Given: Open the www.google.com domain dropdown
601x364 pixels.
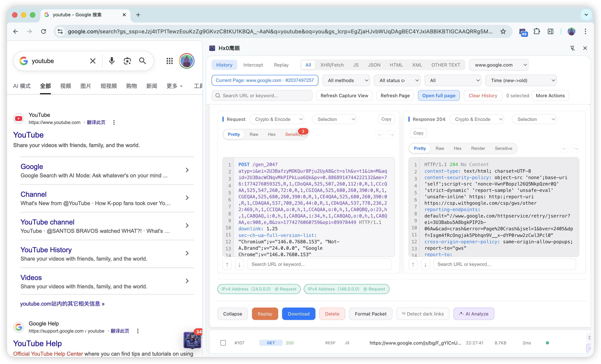Looking at the screenshot, I should pos(499,65).
